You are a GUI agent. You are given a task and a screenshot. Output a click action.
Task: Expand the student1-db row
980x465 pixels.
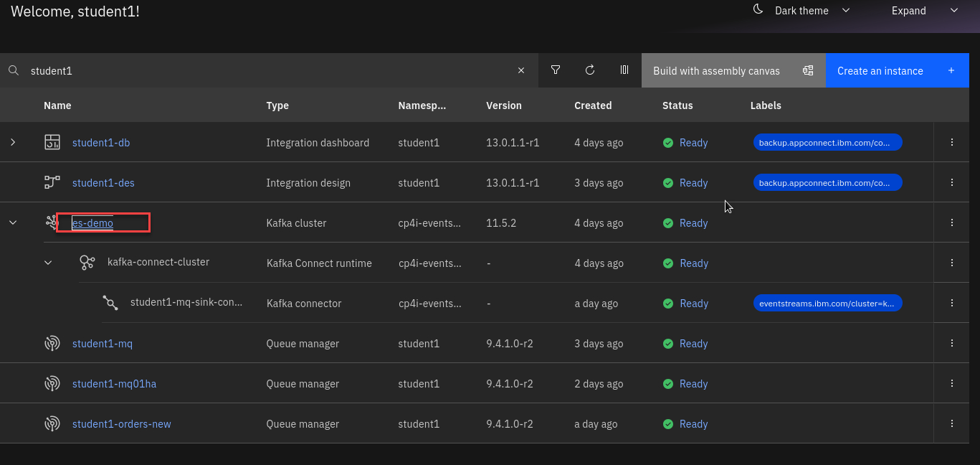[12, 142]
